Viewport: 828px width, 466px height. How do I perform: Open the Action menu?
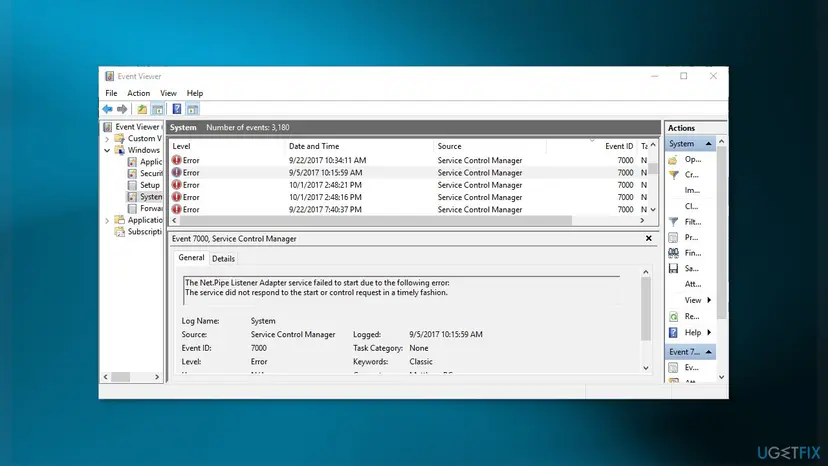[x=138, y=93]
